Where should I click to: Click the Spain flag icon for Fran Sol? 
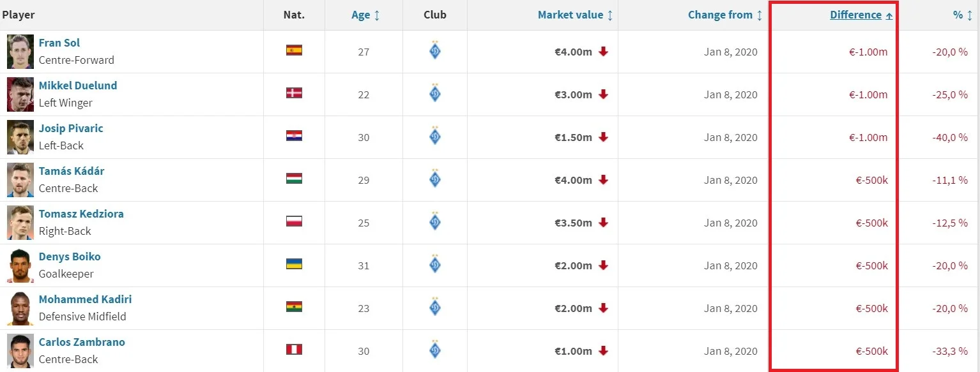point(294,50)
